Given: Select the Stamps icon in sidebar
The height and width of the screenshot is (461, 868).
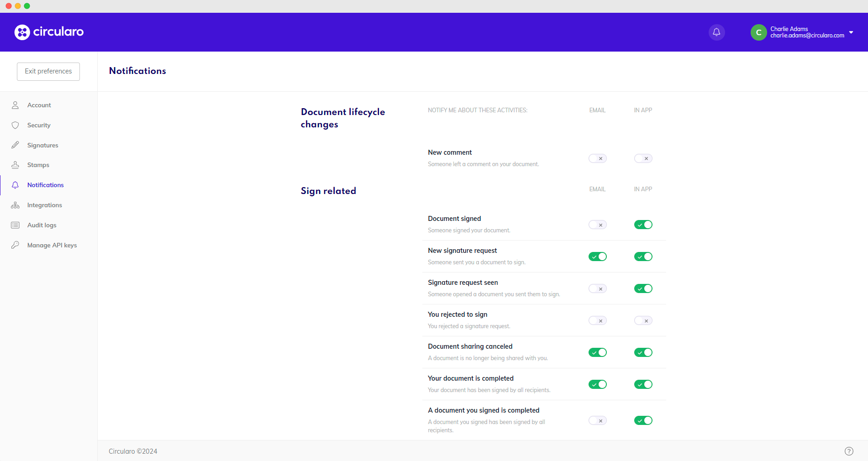Looking at the screenshot, I should click(x=15, y=165).
